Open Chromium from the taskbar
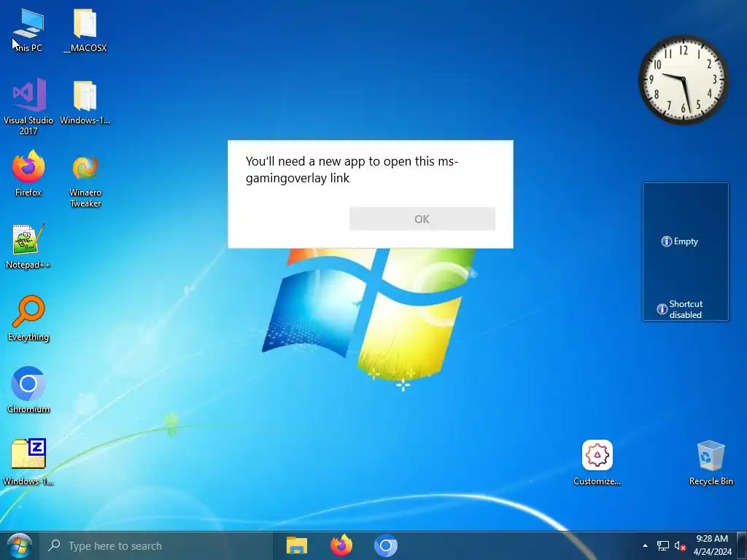The image size is (747, 560). click(386, 545)
